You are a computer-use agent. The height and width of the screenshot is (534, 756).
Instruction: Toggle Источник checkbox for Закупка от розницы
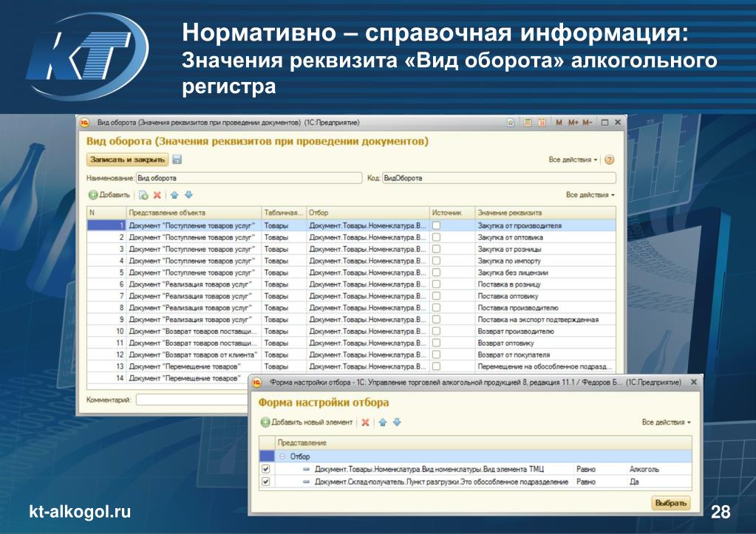[x=436, y=249]
